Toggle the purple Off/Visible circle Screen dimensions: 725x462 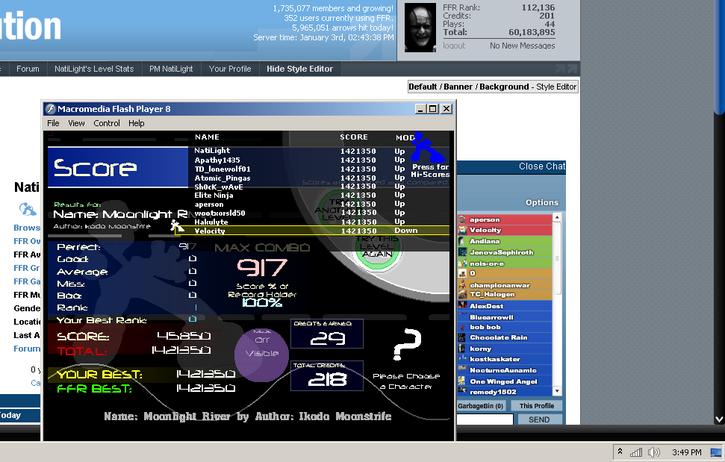[x=261, y=354]
